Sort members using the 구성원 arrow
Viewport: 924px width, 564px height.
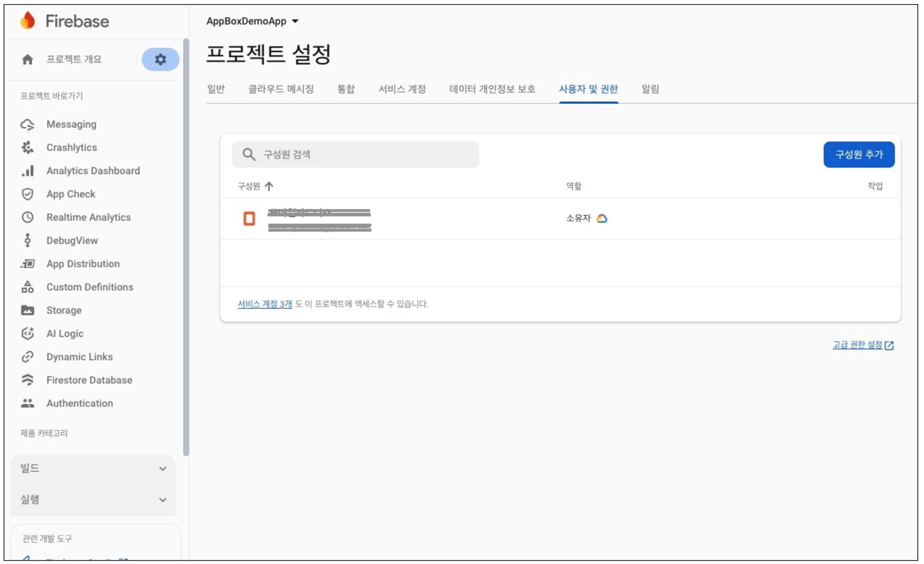[x=269, y=186]
